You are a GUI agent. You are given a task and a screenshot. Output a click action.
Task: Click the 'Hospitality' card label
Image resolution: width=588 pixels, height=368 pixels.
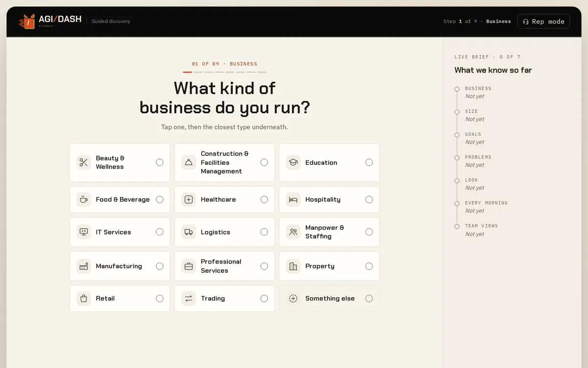[x=322, y=200]
